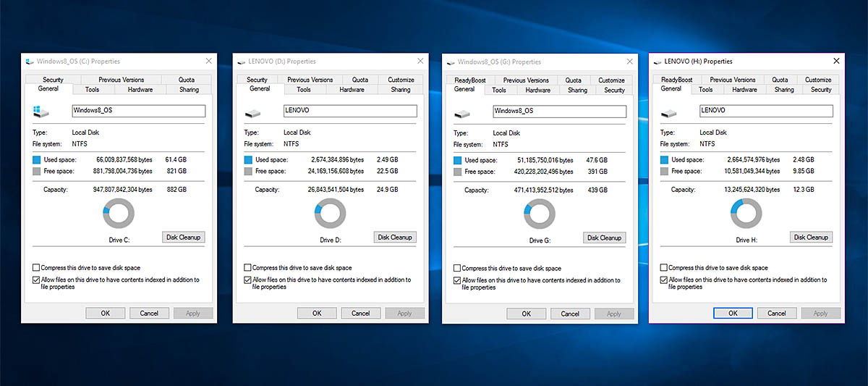This screenshot has width=868, height=386.
Task: Open Tools tab in C: Properties
Action: pyautogui.click(x=92, y=90)
